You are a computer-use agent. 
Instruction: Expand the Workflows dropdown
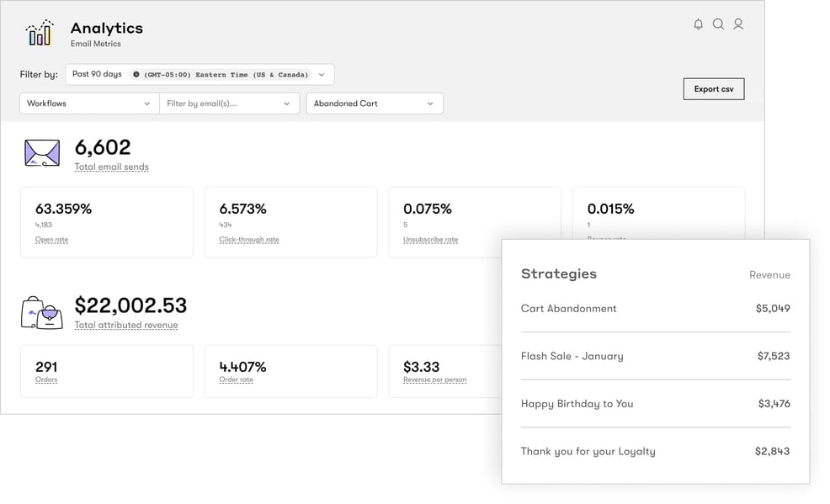click(x=88, y=103)
